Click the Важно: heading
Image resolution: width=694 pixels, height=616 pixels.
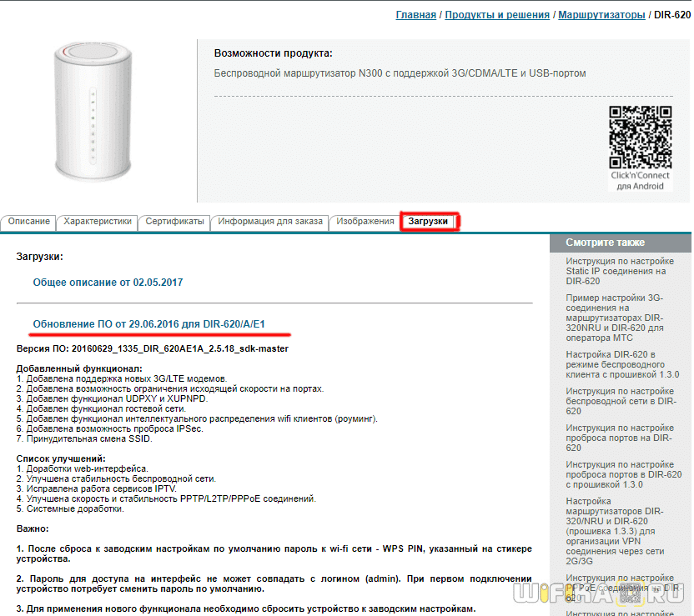[33, 528]
